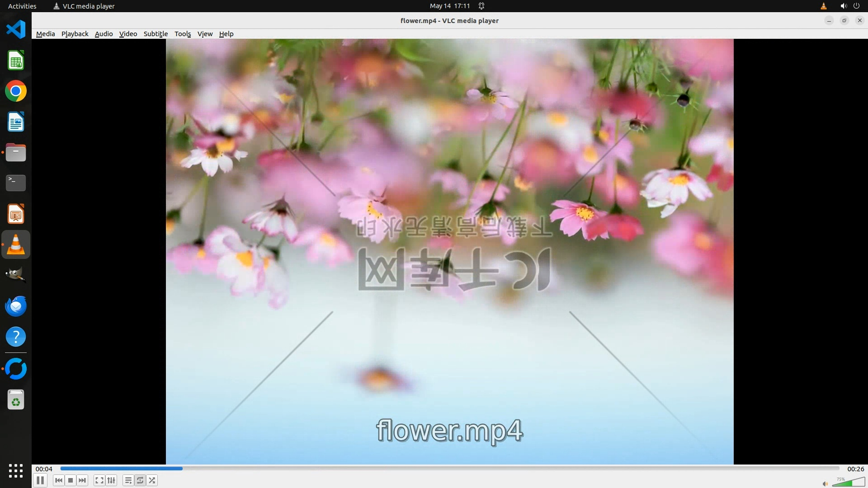Toggle fullscreen video mode
This screenshot has height=488, width=868.
coord(99,480)
